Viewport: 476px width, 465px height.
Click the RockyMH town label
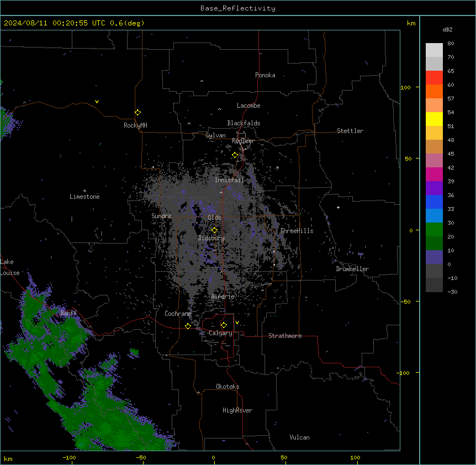135,125
